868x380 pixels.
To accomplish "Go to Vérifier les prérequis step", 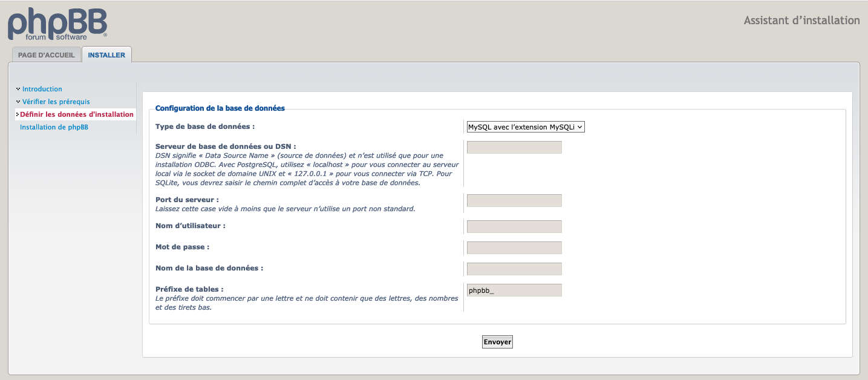I will pos(56,102).
